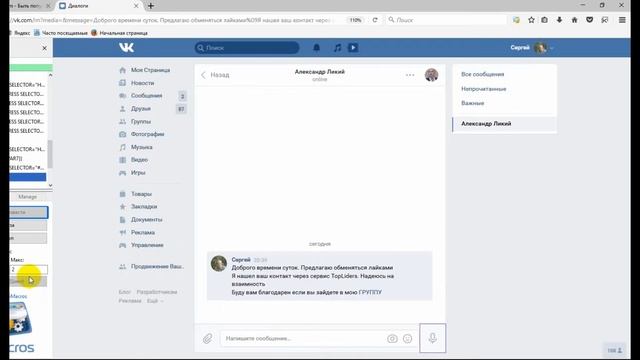
Task: Click the Разработчикам footer link
Action: coord(157,292)
